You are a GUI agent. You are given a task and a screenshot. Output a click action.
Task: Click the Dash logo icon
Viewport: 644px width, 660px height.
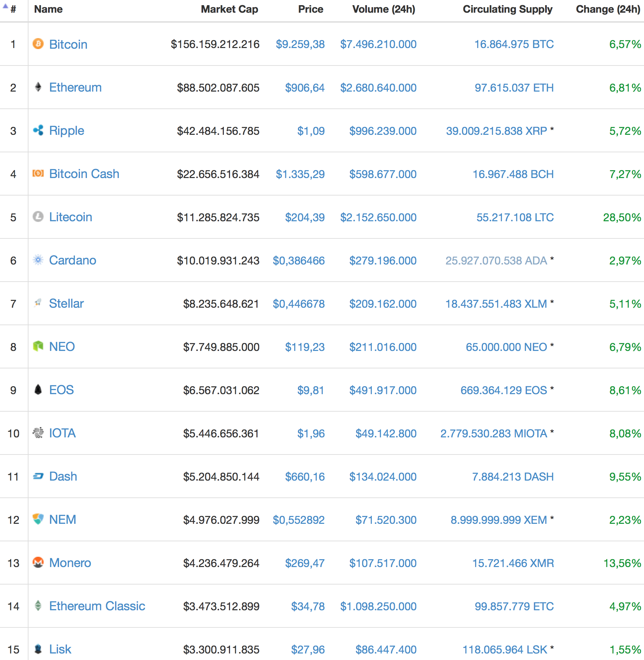(38, 476)
